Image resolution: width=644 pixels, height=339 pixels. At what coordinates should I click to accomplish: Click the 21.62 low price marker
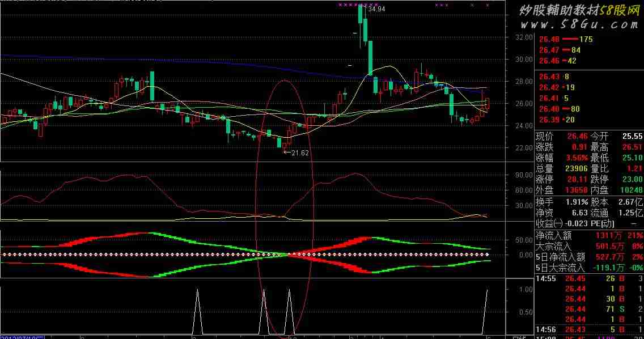click(x=299, y=153)
